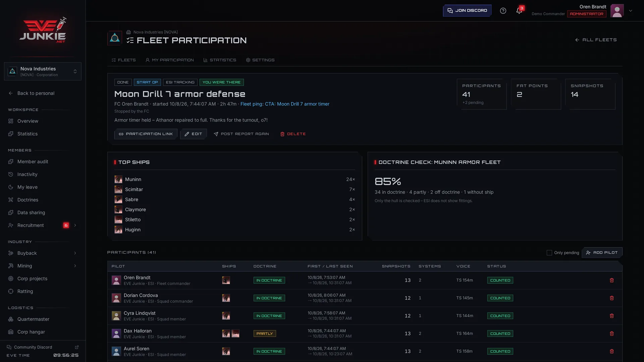Viewport: 644px width, 362px height.
Task: Switch to the Statistics tab
Action: [220, 60]
